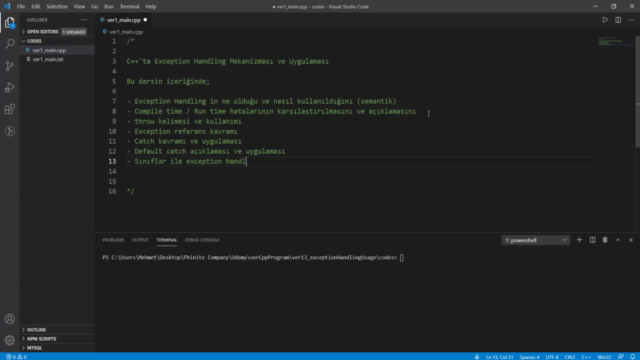Click the feedback icon in status bar

[x=620, y=357]
